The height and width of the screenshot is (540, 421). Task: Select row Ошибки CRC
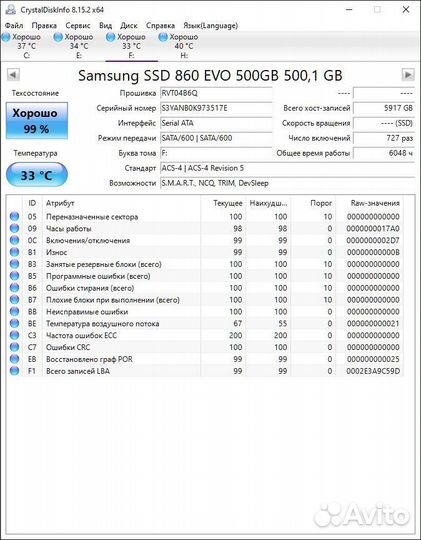pyautogui.click(x=205, y=347)
